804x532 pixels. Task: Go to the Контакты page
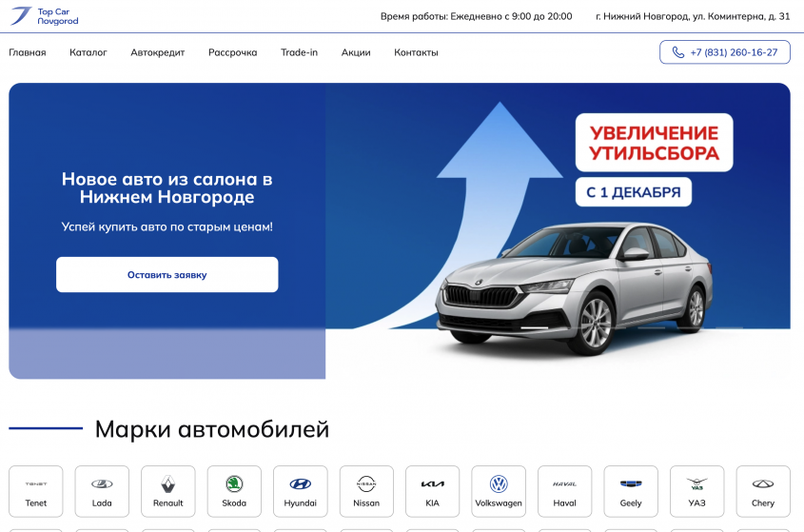(416, 52)
